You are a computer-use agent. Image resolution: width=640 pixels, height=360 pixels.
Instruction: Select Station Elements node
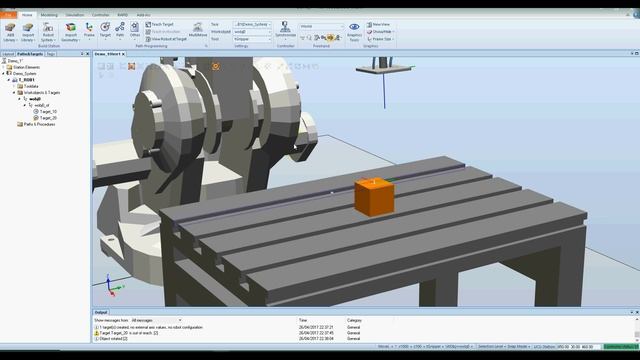(x=26, y=67)
